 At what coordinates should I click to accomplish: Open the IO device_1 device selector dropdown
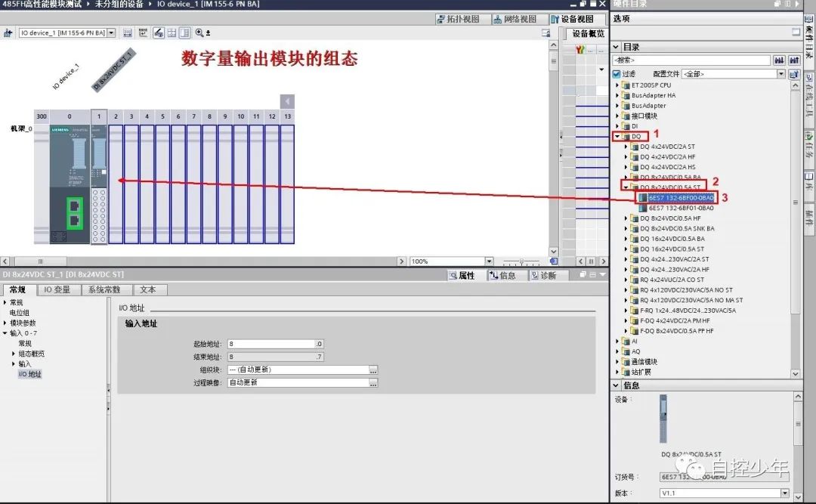111,32
